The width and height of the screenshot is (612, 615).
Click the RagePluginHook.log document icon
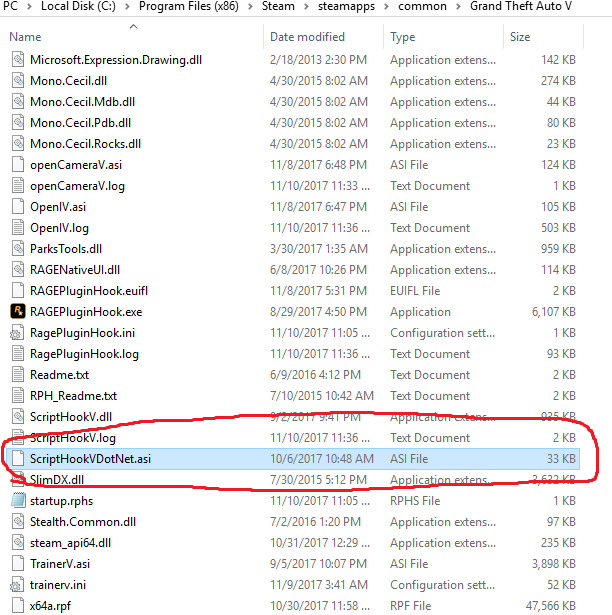point(18,354)
